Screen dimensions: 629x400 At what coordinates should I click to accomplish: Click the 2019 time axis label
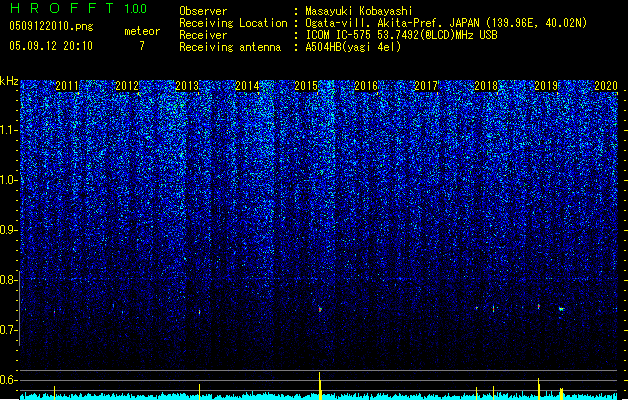coord(546,86)
